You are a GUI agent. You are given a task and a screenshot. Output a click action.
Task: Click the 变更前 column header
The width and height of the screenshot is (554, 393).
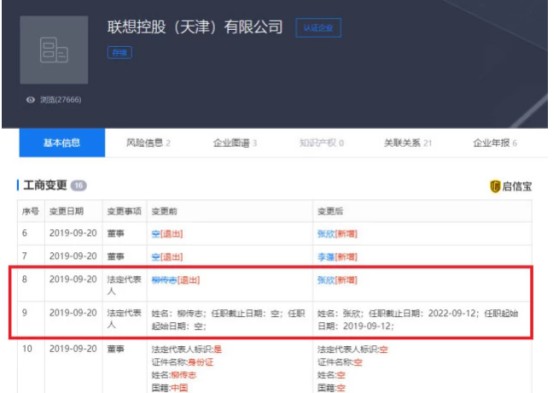click(x=164, y=211)
